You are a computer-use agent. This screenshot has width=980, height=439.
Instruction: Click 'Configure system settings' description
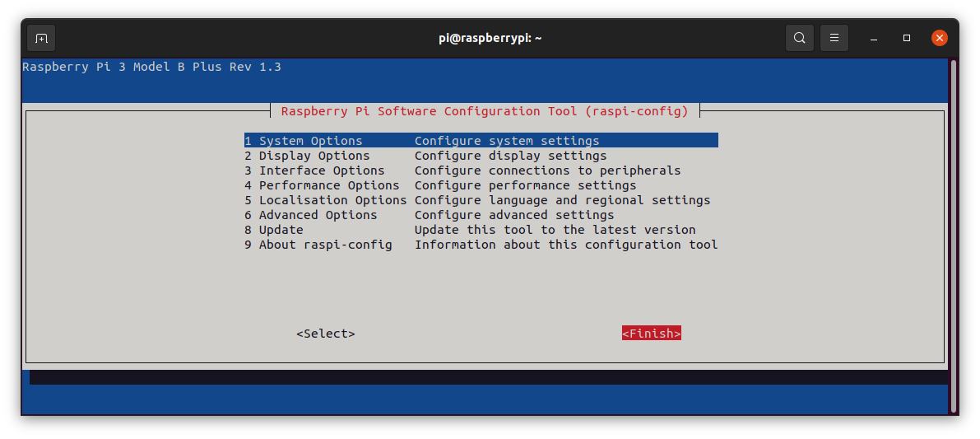coord(507,141)
